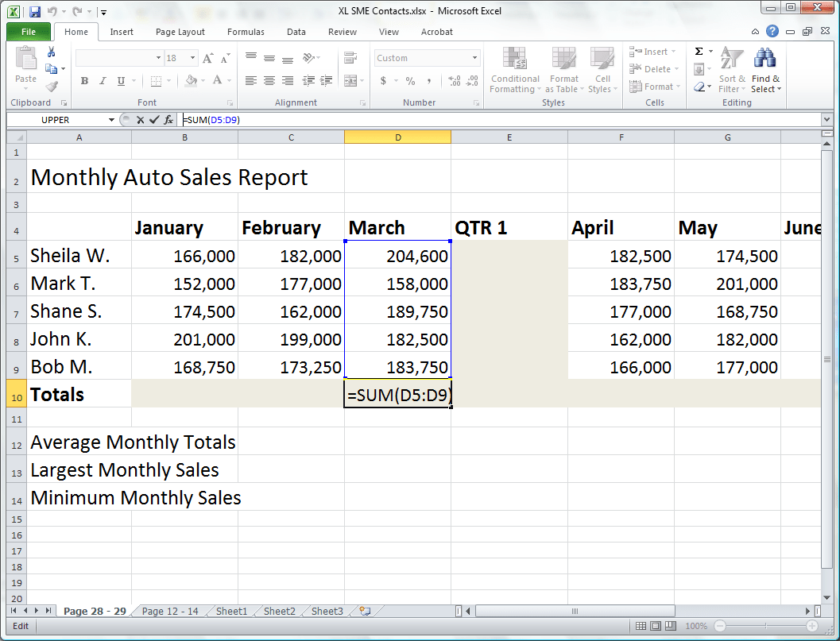This screenshot has height=641, width=840.
Task: Expand the Custom number format dropdown
Action: [474, 58]
